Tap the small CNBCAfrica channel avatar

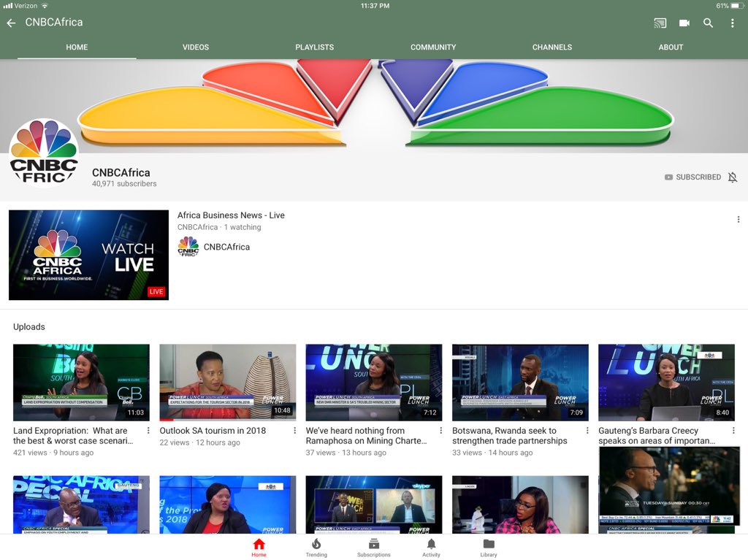tap(188, 247)
